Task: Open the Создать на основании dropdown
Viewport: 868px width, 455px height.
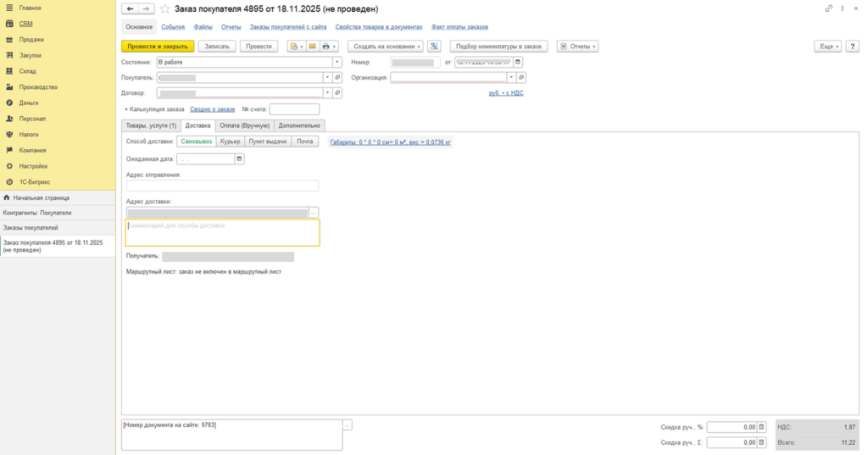Action: [386, 47]
